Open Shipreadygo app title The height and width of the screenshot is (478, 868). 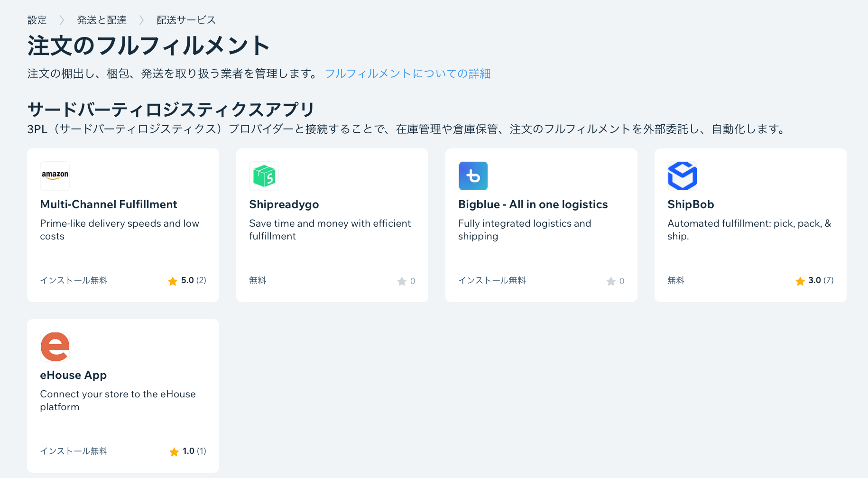pyautogui.click(x=284, y=204)
